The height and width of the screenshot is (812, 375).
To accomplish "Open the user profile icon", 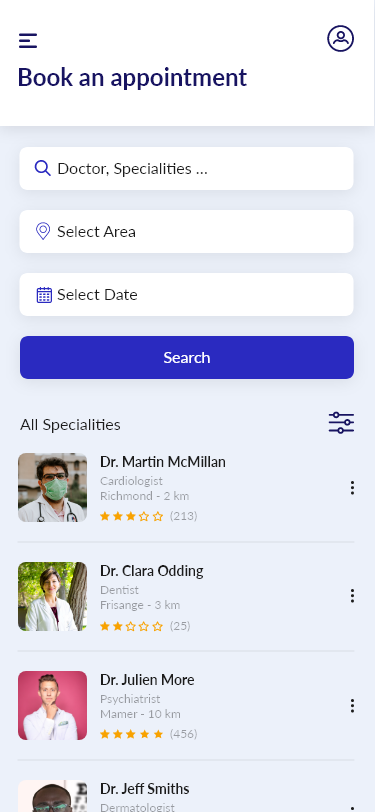I will point(340,39).
